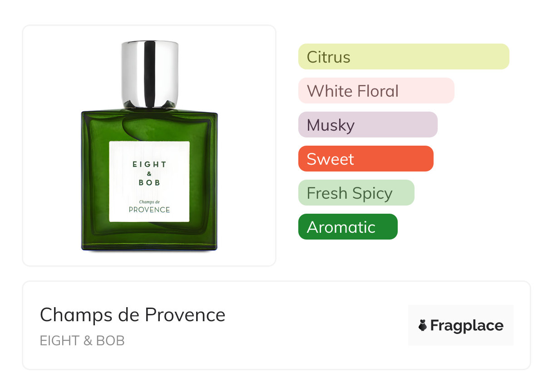The height and width of the screenshot is (392, 553).
Task: Click the dark green Aromatic bar
Action: tap(348, 227)
